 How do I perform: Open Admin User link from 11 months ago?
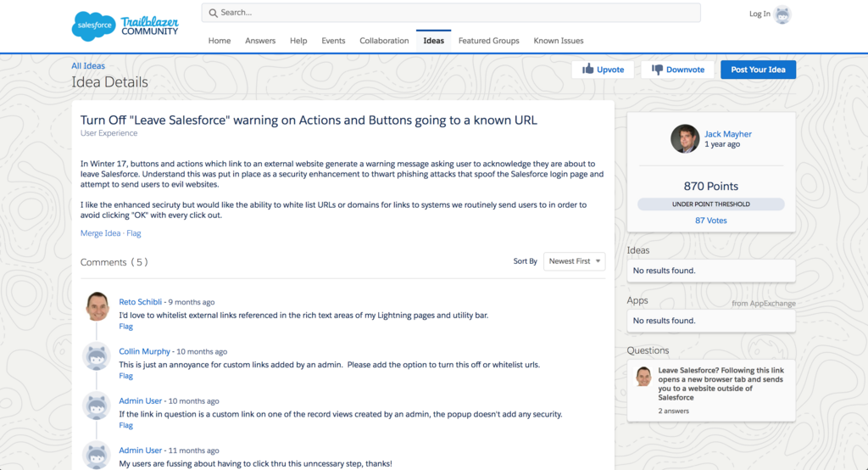click(x=141, y=450)
